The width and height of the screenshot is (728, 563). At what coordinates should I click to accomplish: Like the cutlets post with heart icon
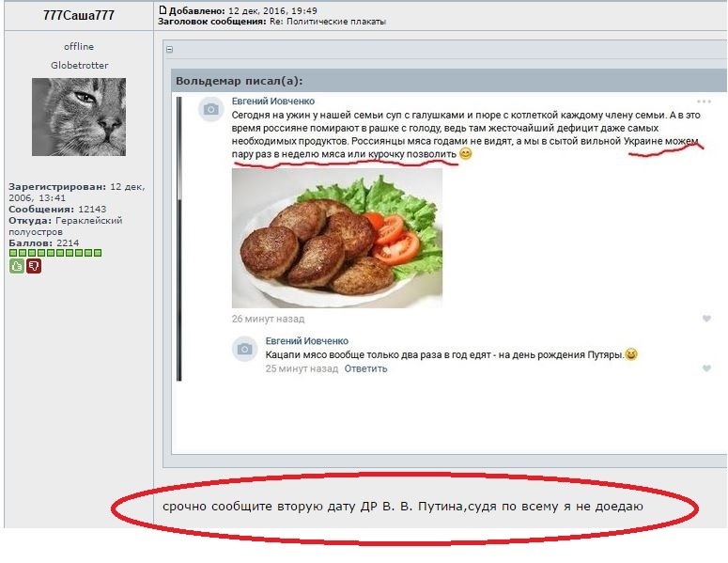706,319
